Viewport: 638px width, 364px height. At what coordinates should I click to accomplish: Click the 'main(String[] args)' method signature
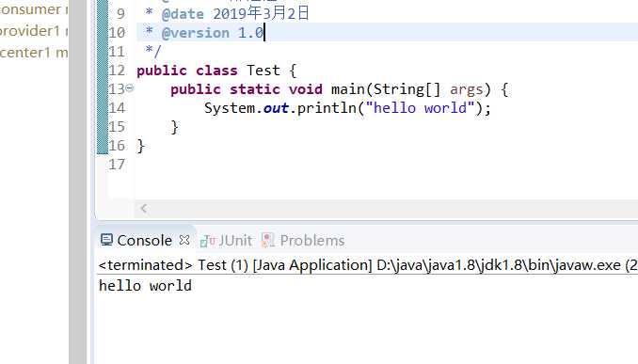pos(411,89)
